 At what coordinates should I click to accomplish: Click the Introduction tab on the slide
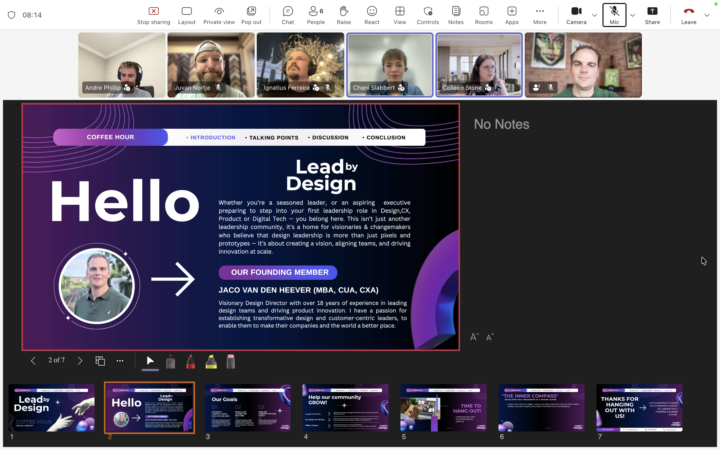(x=211, y=137)
